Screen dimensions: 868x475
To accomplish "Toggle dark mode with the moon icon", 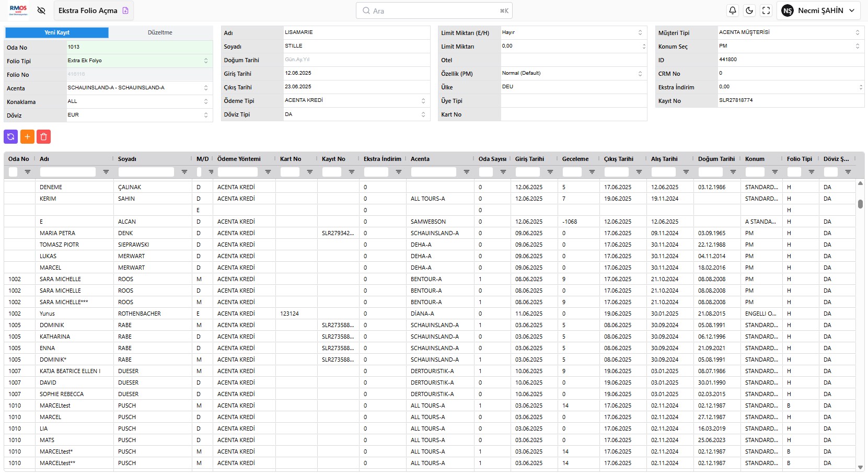I will click(749, 10).
